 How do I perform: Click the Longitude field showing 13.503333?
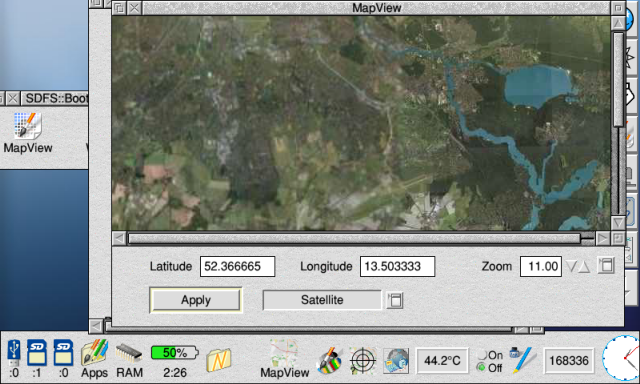coord(397,266)
